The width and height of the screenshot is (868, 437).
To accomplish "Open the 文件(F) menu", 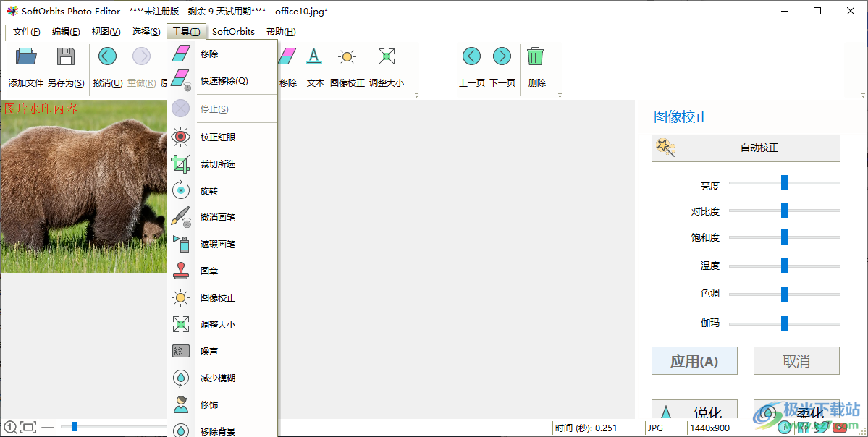I will pos(27,32).
